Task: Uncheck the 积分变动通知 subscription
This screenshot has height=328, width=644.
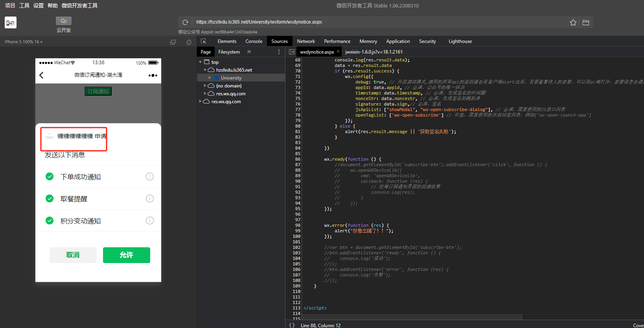Action: 50,221
